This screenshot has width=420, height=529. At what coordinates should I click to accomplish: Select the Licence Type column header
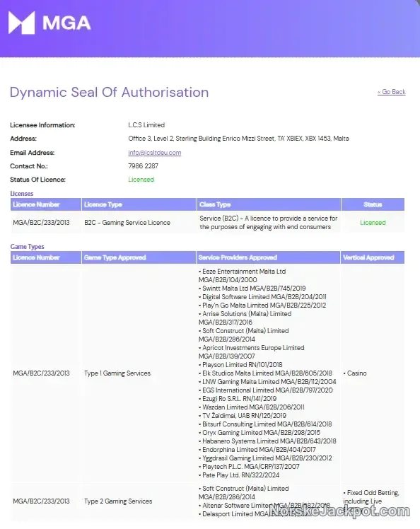(139, 204)
